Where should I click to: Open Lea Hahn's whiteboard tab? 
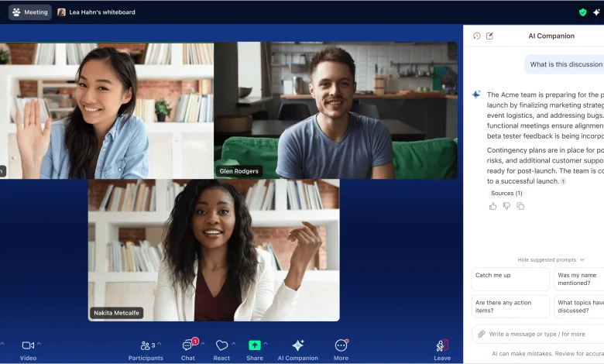click(x=96, y=12)
